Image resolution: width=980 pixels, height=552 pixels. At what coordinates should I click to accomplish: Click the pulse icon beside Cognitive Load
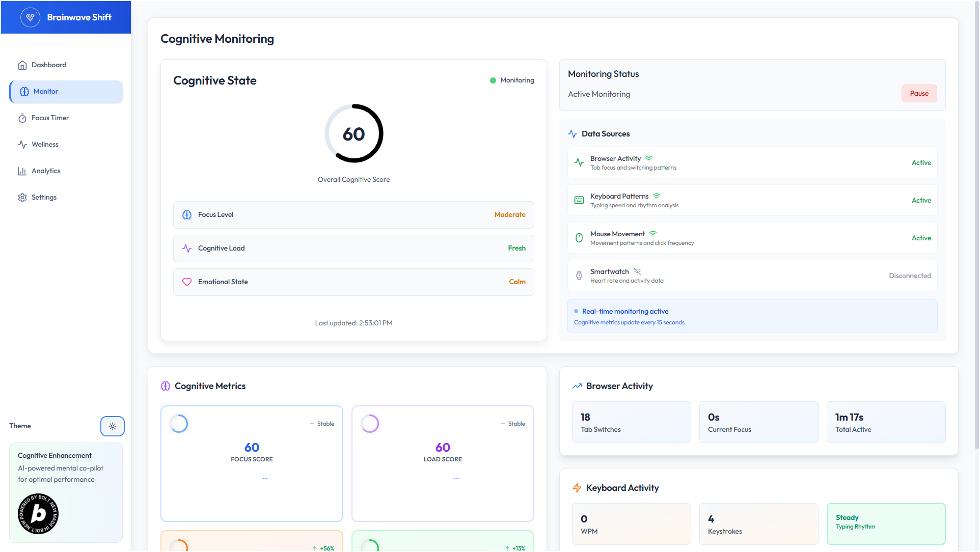point(187,249)
